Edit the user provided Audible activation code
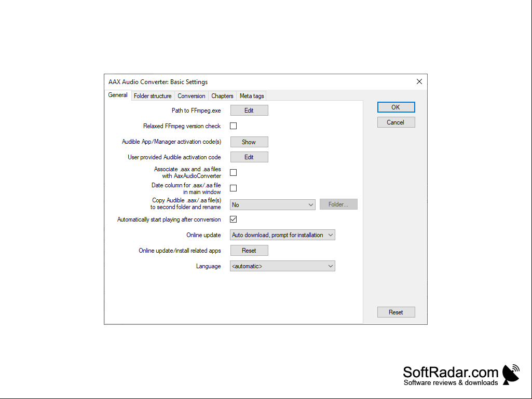This screenshot has width=532, height=399. pos(249,157)
